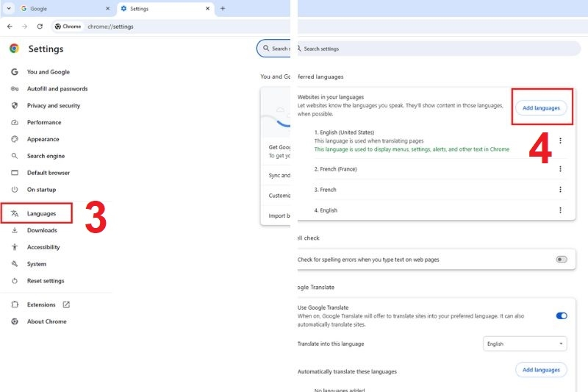This screenshot has height=392, width=588.
Task: Click Add languages for Automatically translate
Action: pyautogui.click(x=541, y=370)
